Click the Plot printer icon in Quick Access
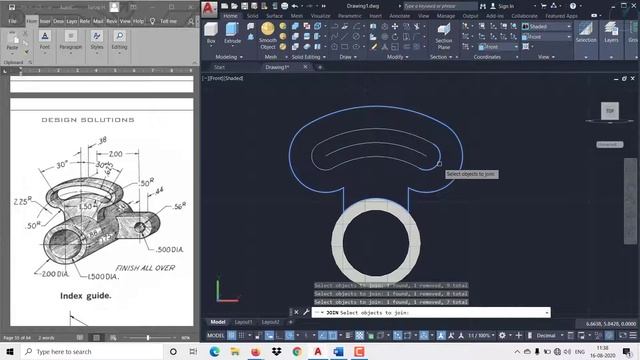 click(x=284, y=6)
